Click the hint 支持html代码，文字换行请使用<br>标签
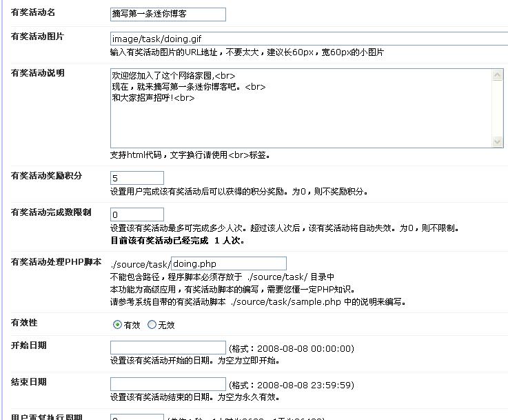Image resolution: width=508 pixels, height=420 pixels. click(190, 155)
